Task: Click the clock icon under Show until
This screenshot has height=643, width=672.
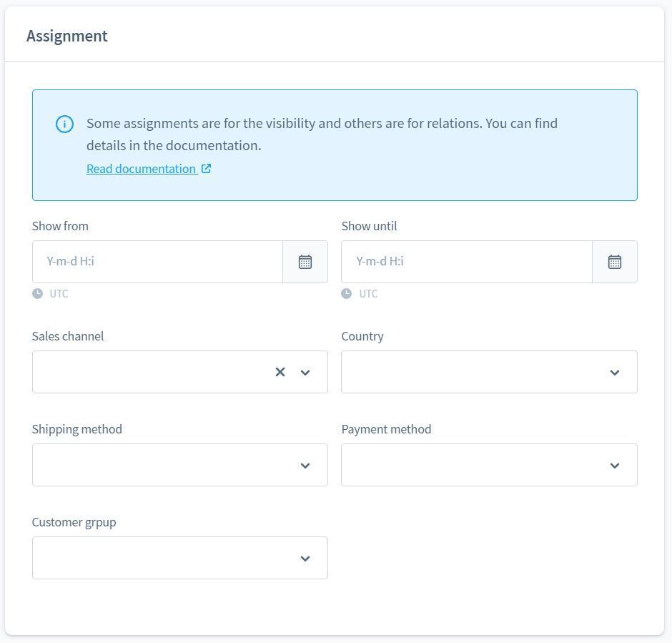Action: 347,293
